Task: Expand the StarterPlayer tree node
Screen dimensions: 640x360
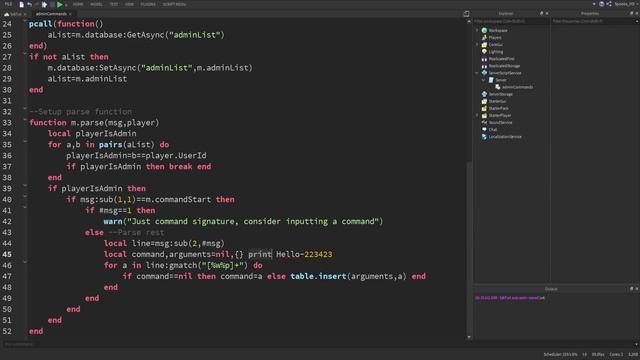Action: pos(477,116)
